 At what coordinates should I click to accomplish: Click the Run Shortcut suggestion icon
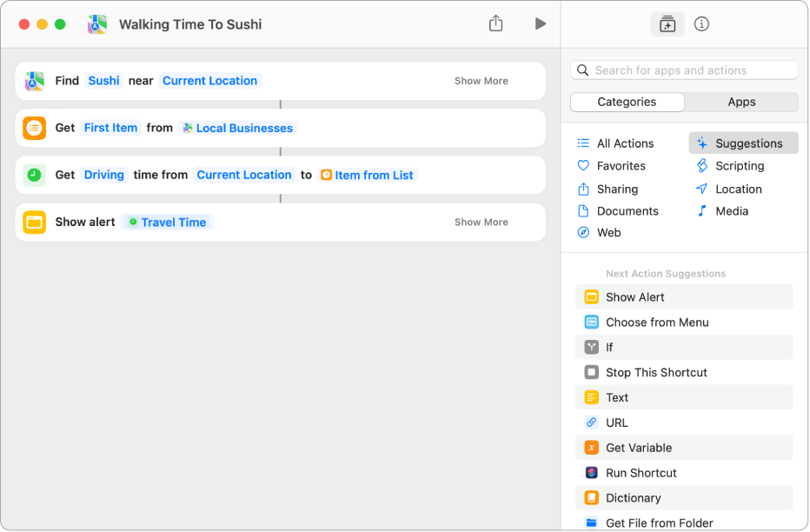coord(592,473)
